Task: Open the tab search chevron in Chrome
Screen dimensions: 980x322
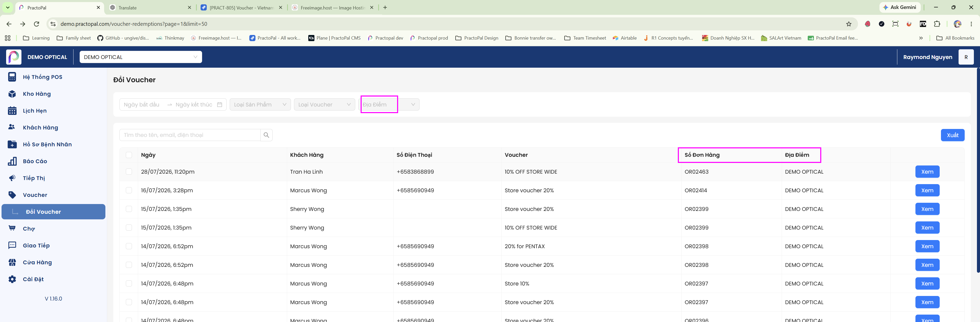Action: pyautogui.click(x=8, y=8)
